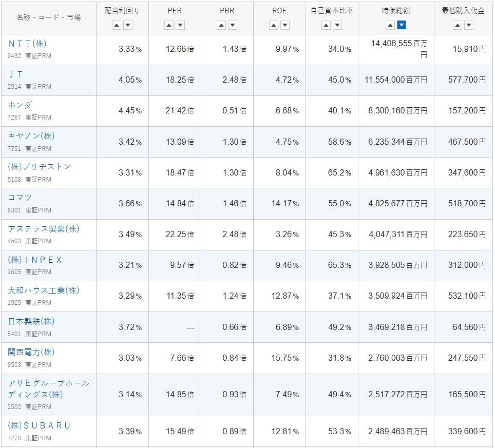Open the ＮＴＴ(株) stock link

(27, 44)
